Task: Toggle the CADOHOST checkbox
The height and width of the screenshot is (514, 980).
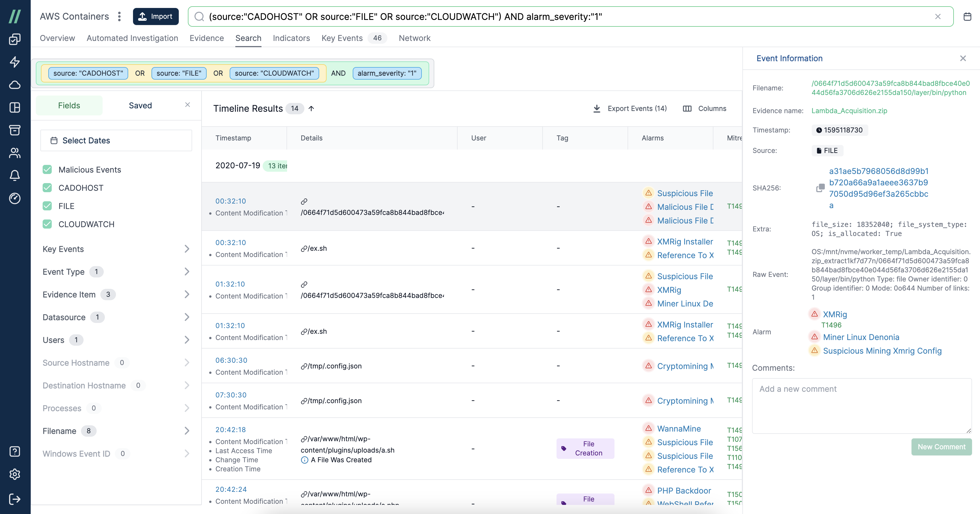Action: point(47,188)
